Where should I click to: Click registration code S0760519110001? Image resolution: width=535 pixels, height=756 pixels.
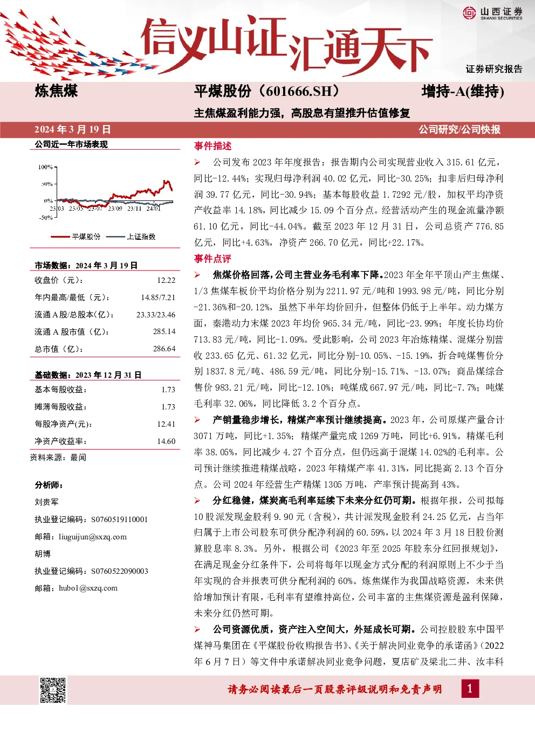pos(119,519)
